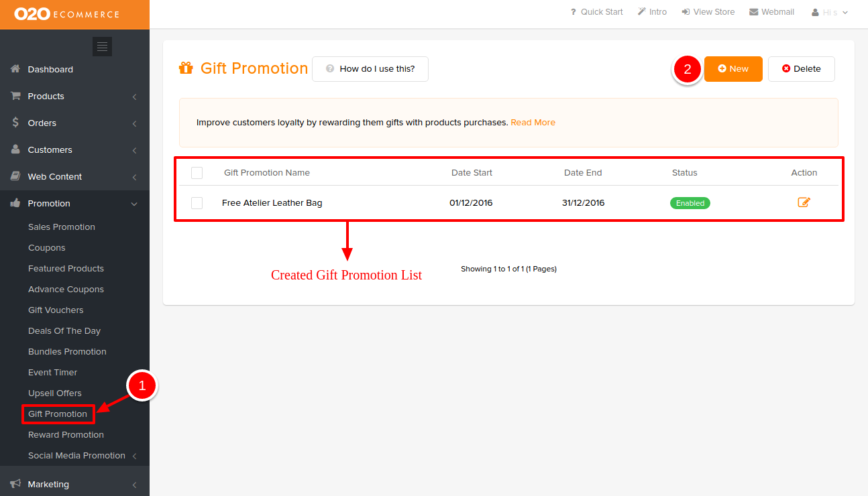The width and height of the screenshot is (868, 496).
Task: Click the Customers person icon
Action: (15, 149)
